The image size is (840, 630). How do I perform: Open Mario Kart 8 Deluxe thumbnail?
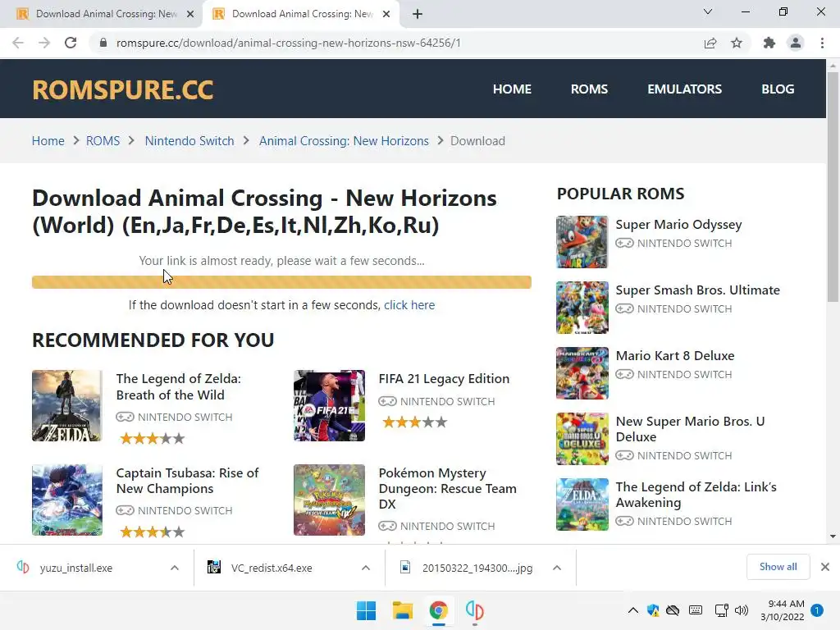point(582,373)
